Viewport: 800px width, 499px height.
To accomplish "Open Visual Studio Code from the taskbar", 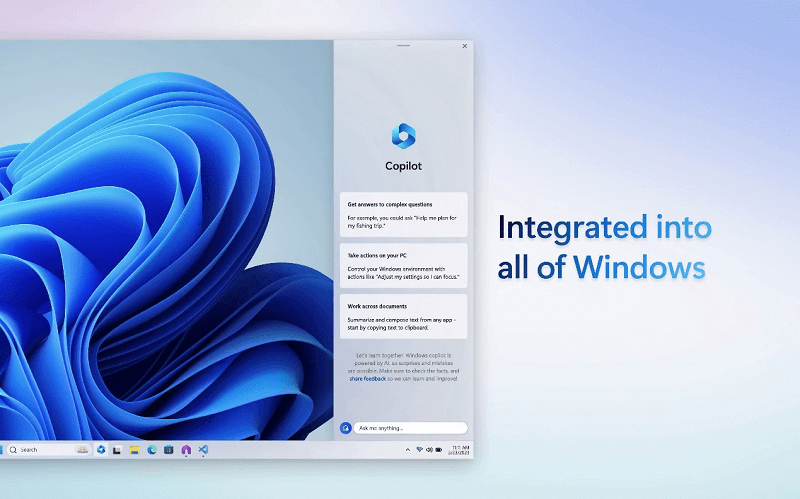I will (x=203, y=450).
